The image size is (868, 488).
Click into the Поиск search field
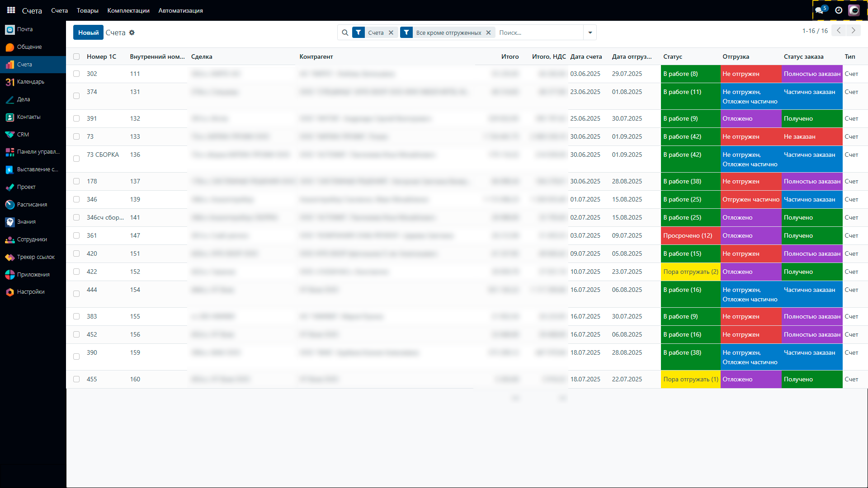coord(538,33)
